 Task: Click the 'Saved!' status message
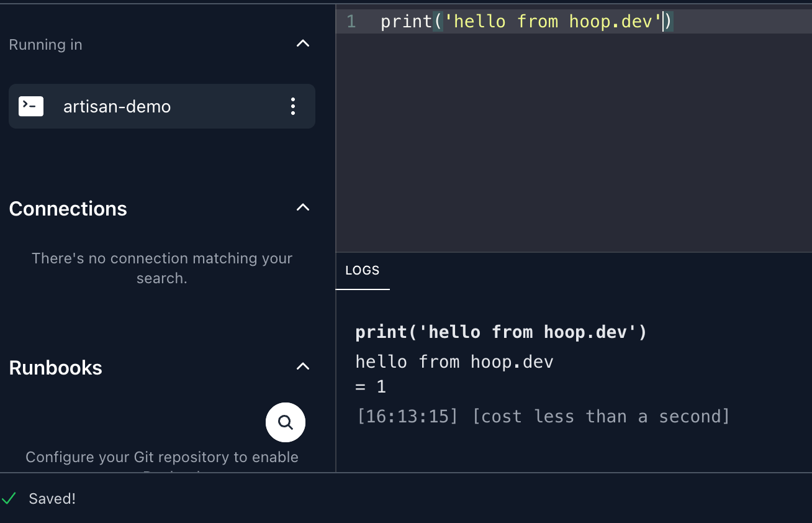52,499
